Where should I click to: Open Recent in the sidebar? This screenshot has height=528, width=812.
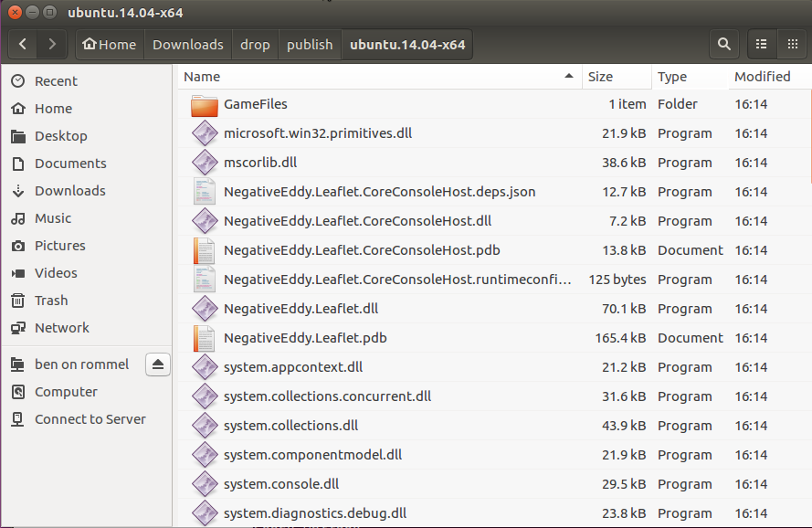coord(56,81)
